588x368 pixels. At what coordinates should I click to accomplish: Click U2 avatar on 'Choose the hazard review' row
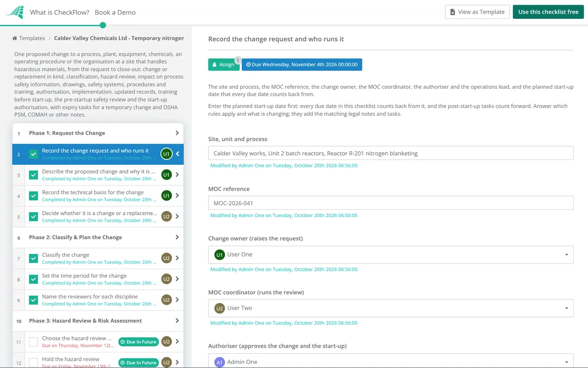[166, 342]
